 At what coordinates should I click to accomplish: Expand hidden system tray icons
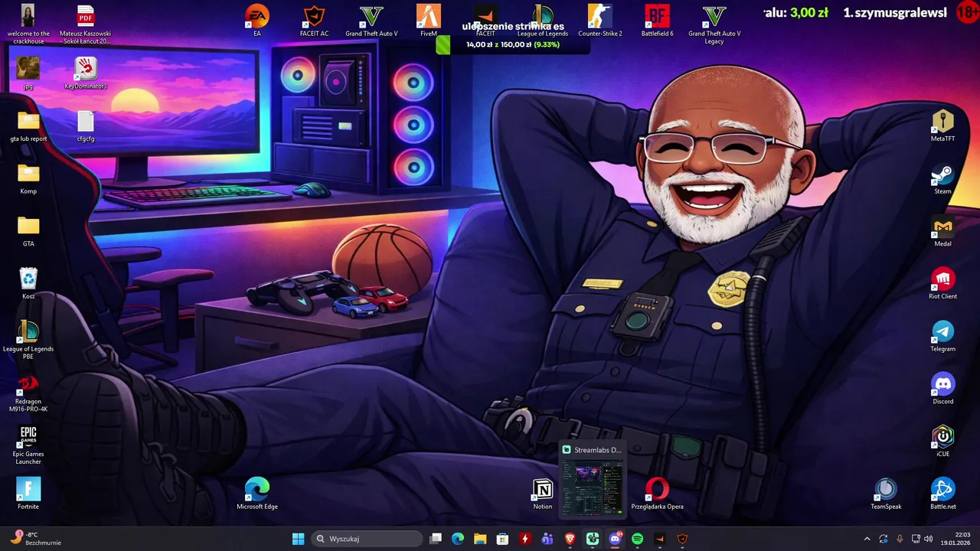tap(867, 539)
